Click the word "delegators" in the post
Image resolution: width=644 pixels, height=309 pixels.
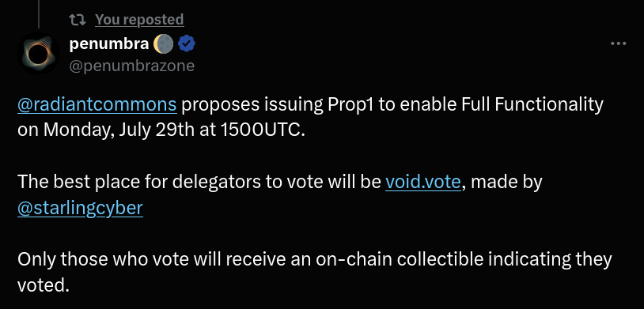pyautogui.click(x=217, y=183)
